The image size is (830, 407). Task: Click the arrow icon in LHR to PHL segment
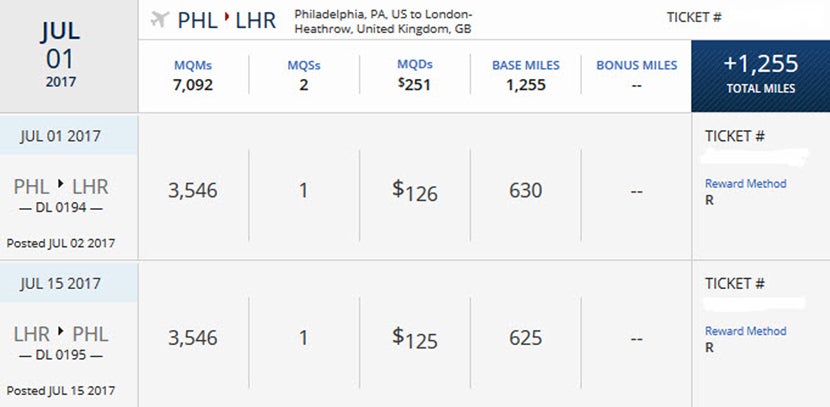pyautogui.click(x=61, y=331)
